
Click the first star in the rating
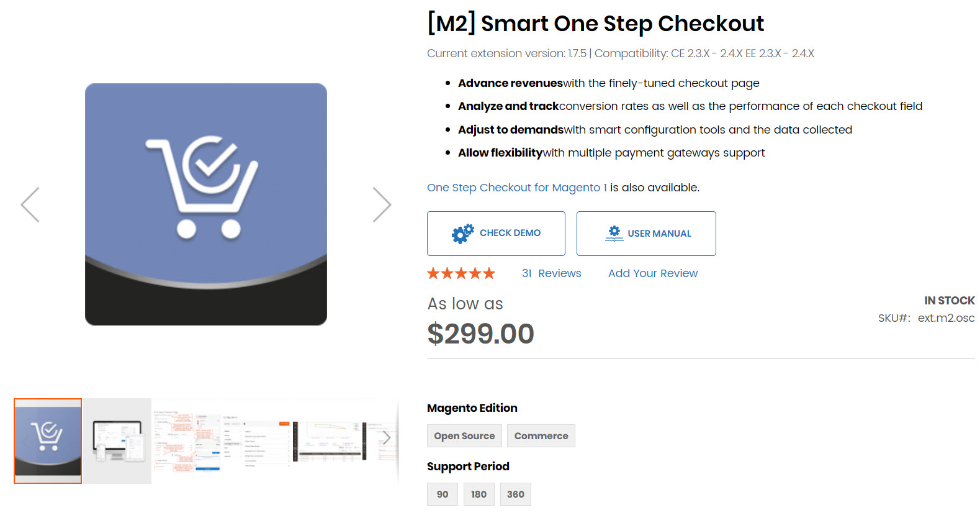point(432,273)
